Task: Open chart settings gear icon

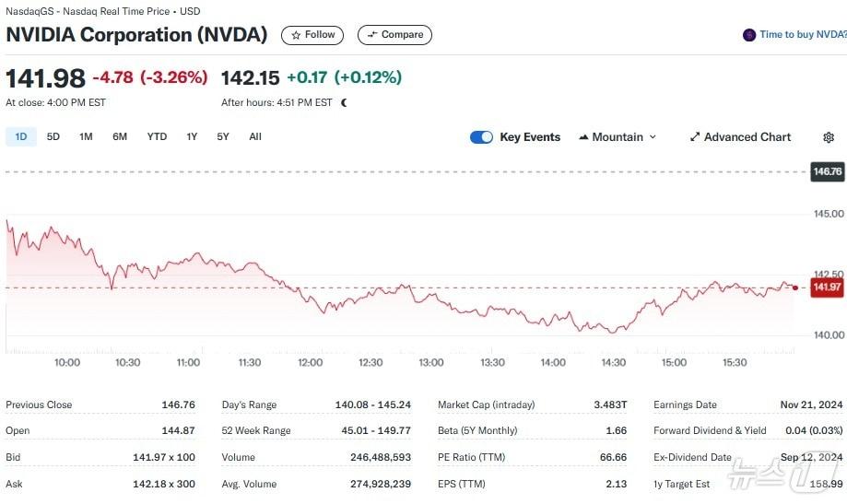Action: pyautogui.click(x=828, y=137)
